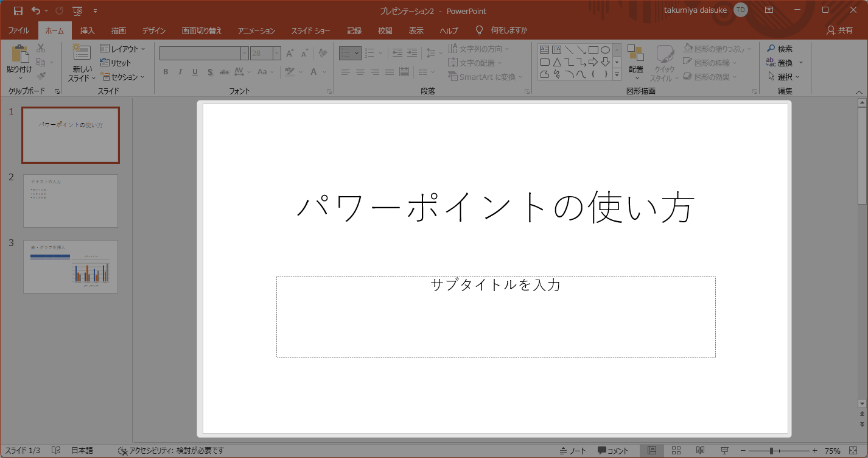Open the レイアウト layout dropdown

pos(123,49)
